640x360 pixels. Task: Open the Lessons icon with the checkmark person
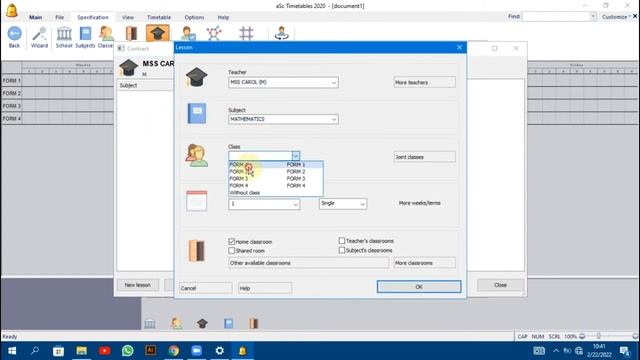click(x=188, y=33)
